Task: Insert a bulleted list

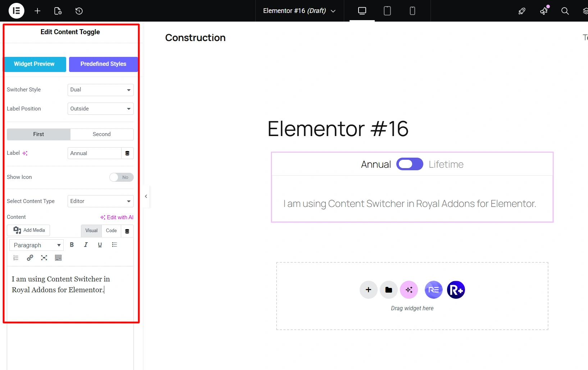Action: [114, 245]
